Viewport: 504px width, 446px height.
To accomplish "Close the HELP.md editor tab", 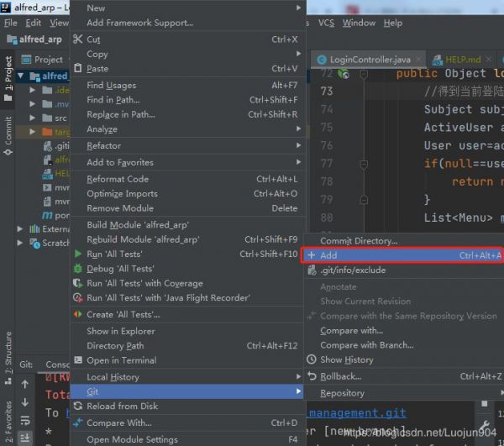I will pyautogui.click(x=489, y=59).
